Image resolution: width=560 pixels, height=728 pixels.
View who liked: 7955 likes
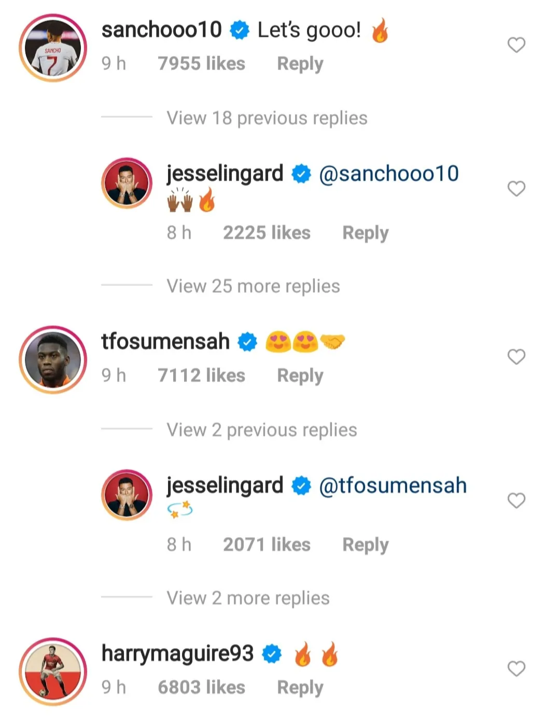point(201,64)
